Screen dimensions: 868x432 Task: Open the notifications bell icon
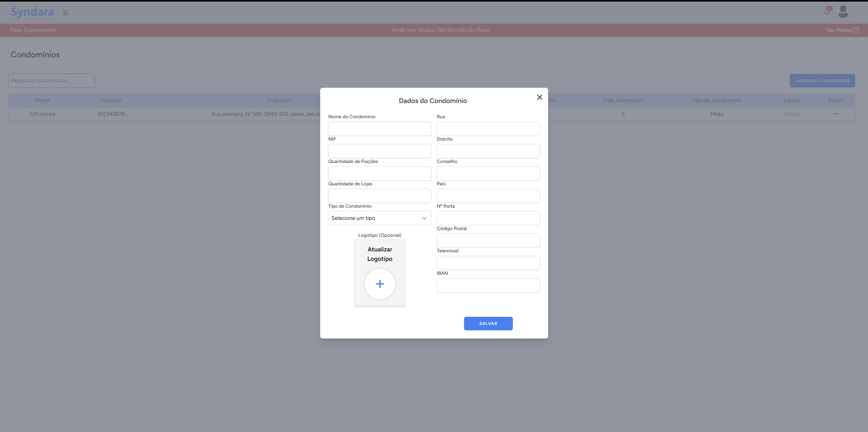point(827,12)
